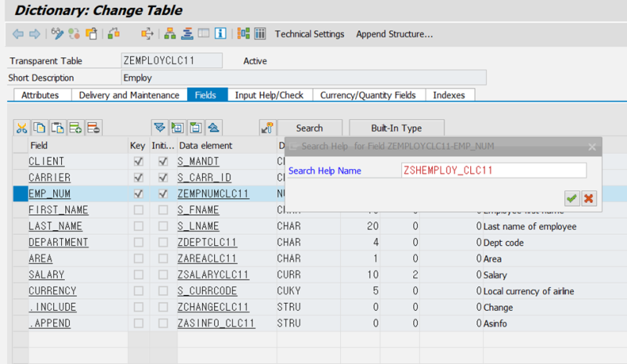Click the .APPEND field entry
Image resolution: width=627 pixels, height=364 pixels.
pos(49,323)
